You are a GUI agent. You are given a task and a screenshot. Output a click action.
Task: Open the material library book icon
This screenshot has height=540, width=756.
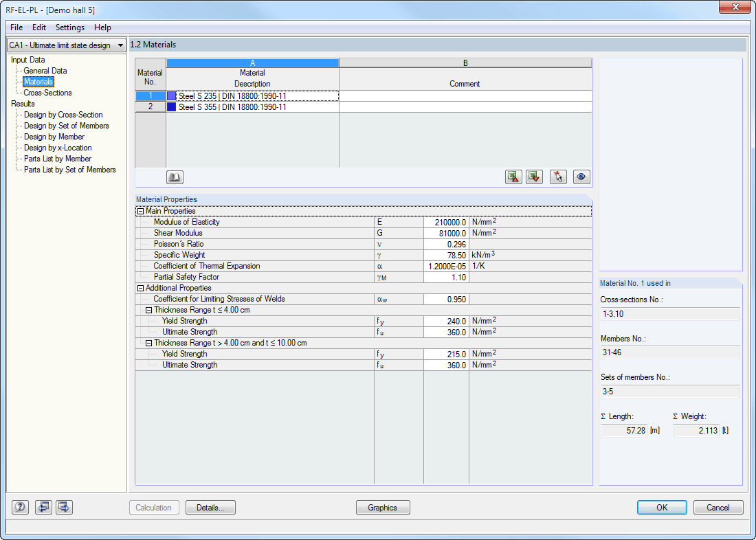[175, 177]
